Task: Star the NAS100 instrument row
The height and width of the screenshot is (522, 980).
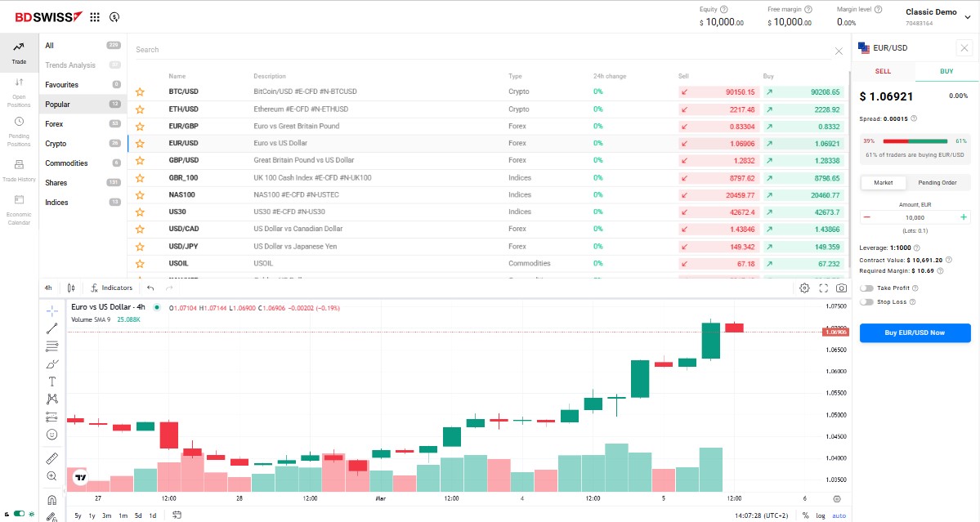Action: tap(140, 194)
